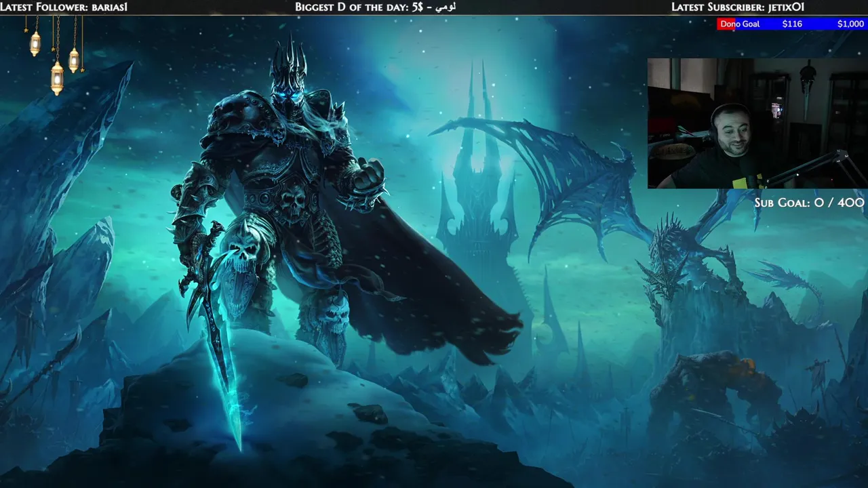
Task: Click the $1,000 goal amount
Action: pyautogui.click(x=850, y=24)
